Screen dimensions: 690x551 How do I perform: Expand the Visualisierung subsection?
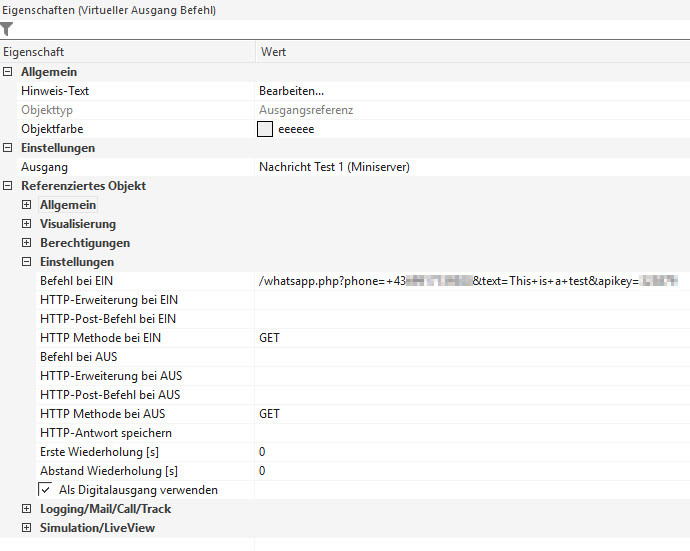point(27,224)
